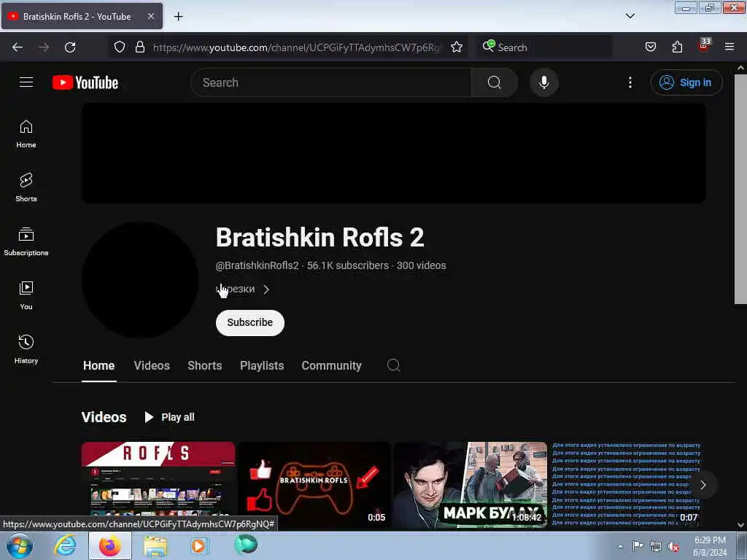Click the YouTube search magnifier button
747x560 pixels.
pos(494,82)
